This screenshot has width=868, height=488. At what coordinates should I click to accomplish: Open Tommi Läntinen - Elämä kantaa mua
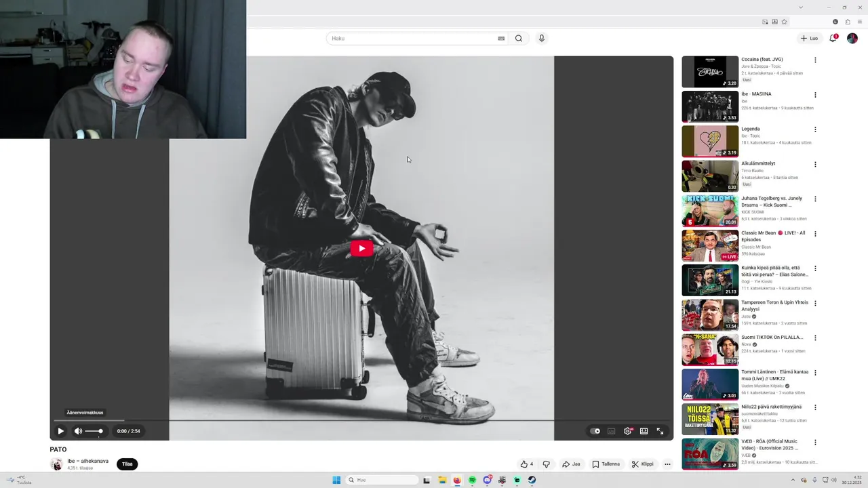[x=710, y=384]
